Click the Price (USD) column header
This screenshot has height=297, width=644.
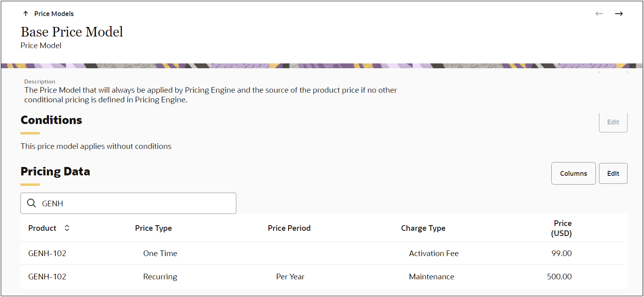point(562,228)
